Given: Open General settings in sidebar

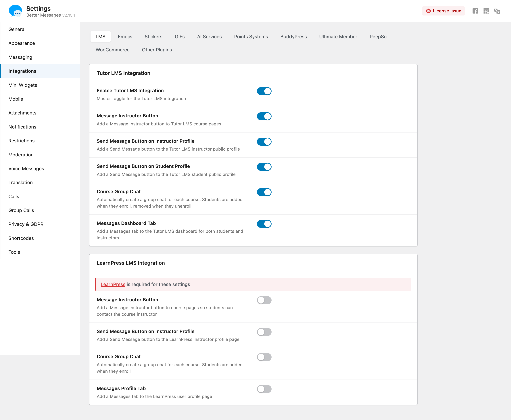Looking at the screenshot, I should (x=40, y=29).
